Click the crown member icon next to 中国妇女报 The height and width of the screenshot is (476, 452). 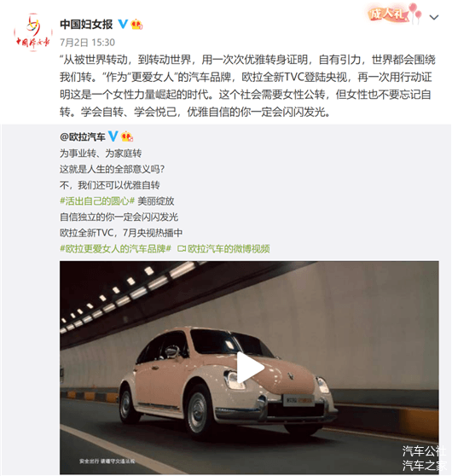point(136,24)
